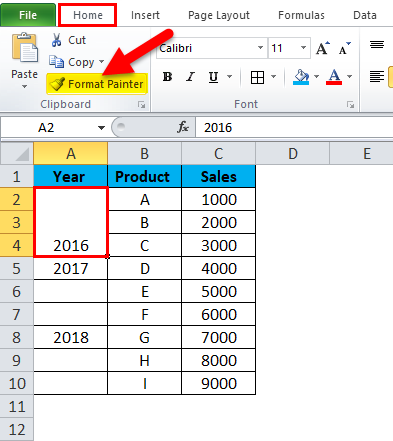
Task: Open the Calibri font name dropdown
Action: 260,48
